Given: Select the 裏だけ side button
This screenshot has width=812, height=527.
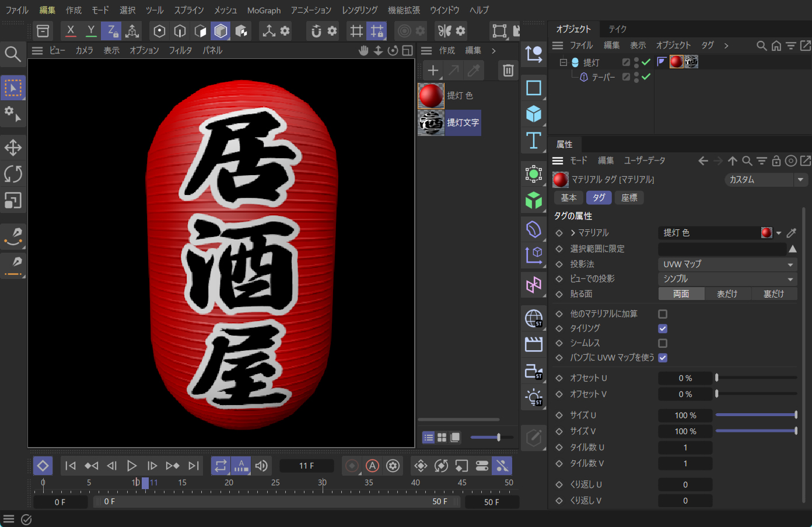Looking at the screenshot, I should point(773,294).
